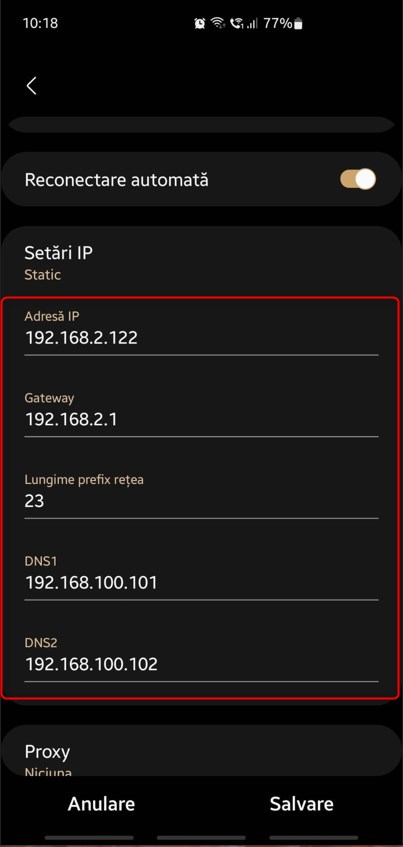
Task: Open the Setări IP Static dropdown
Action: tap(201, 263)
